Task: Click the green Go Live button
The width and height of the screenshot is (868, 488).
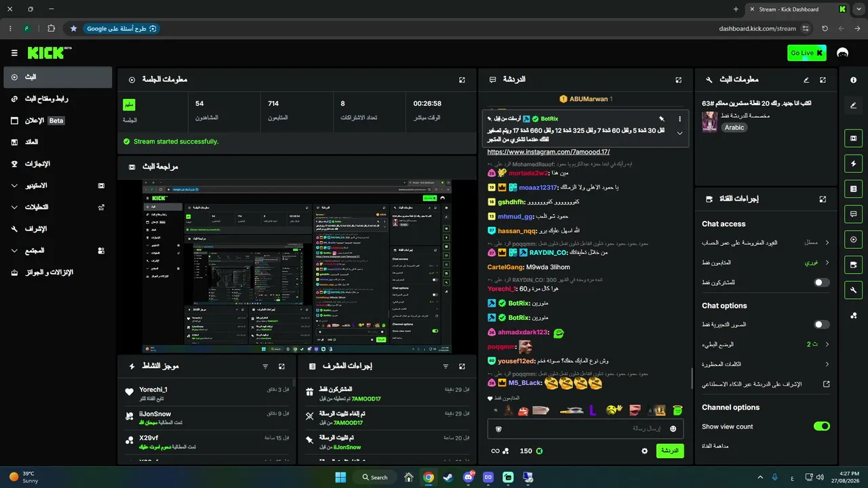Action: point(807,53)
